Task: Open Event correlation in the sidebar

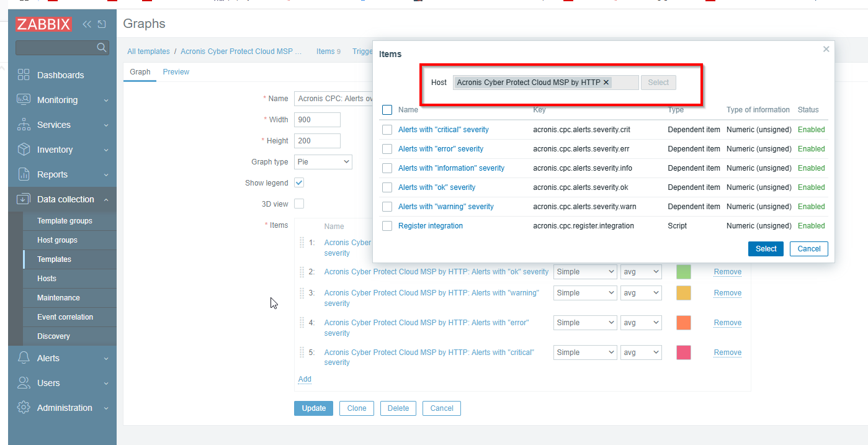Action: [65, 317]
